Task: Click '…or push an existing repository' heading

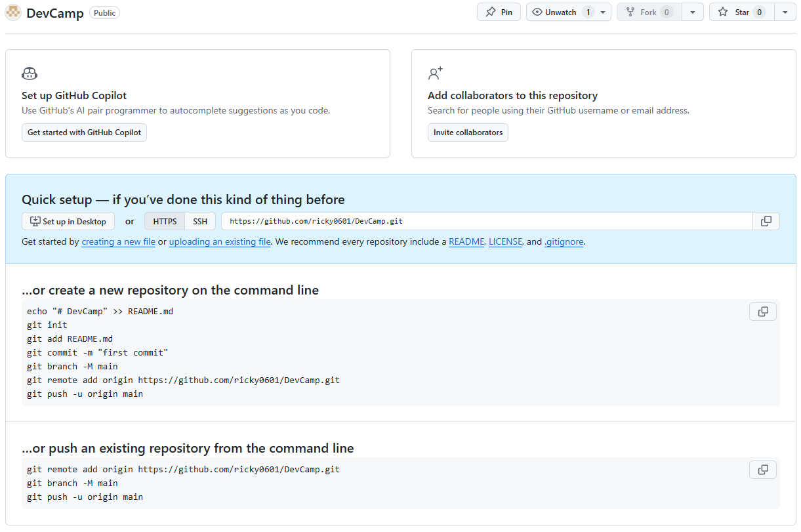Action: [x=188, y=448]
